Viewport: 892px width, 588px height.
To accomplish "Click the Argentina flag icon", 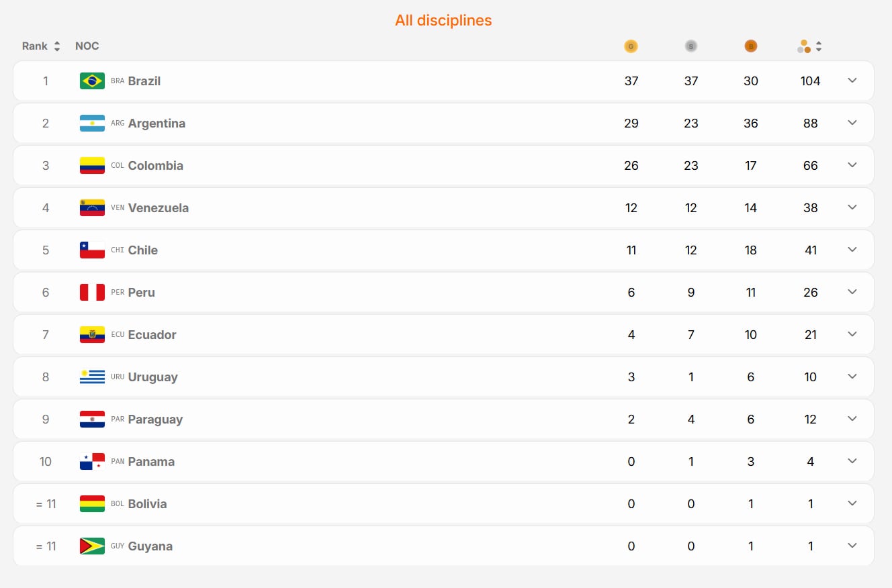I will tap(92, 123).
